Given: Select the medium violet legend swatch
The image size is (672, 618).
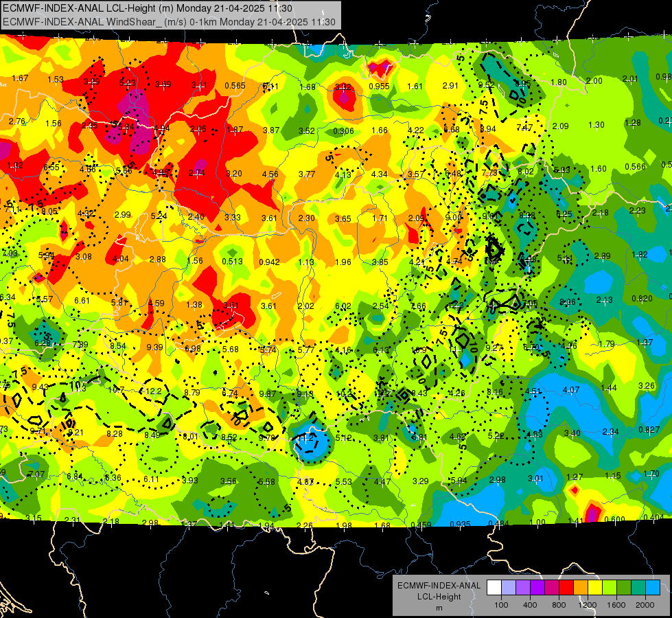Looking at the screenshot, I should coord(523,588).
